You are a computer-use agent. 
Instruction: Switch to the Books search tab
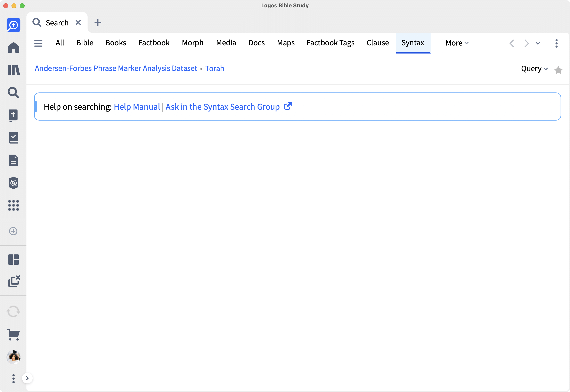116,43
